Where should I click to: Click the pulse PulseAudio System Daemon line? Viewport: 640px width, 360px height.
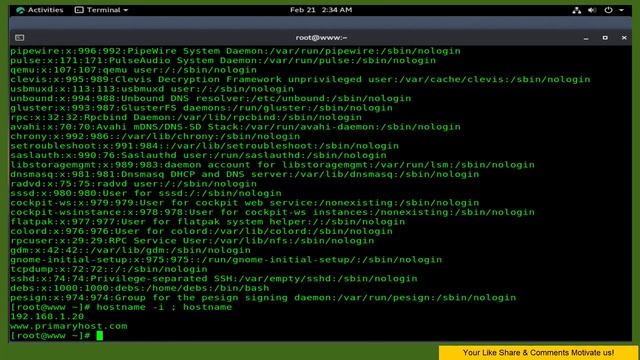coord(223,60)
